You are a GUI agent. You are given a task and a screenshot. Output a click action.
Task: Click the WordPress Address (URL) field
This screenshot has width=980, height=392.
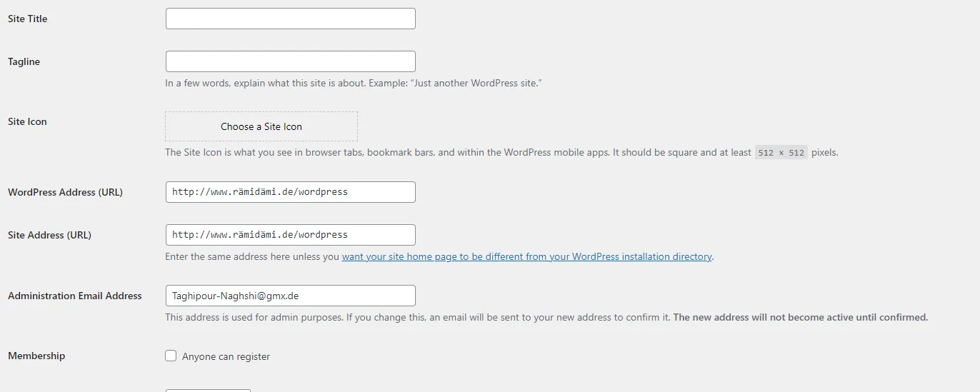(290, 192)
